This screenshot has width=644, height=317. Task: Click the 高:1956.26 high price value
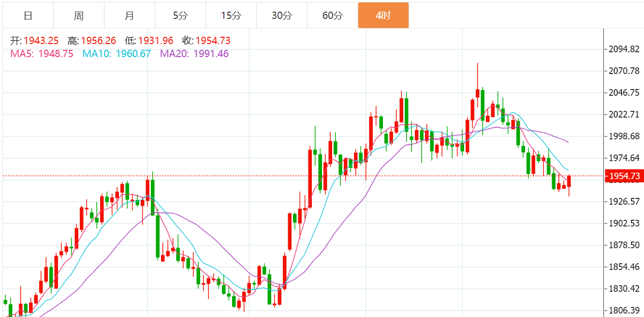coord(92,41)
